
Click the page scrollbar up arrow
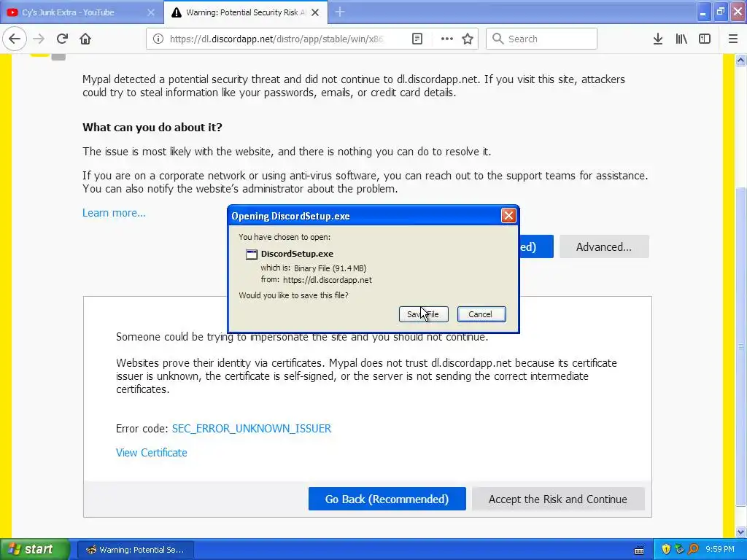click(x=740, y=60)
